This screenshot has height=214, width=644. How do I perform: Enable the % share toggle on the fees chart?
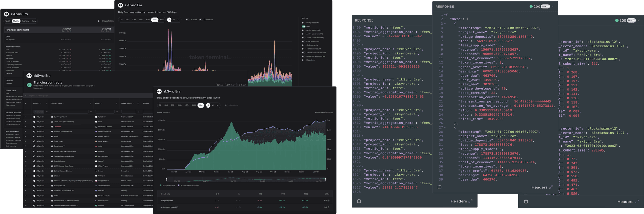[187, 20]
